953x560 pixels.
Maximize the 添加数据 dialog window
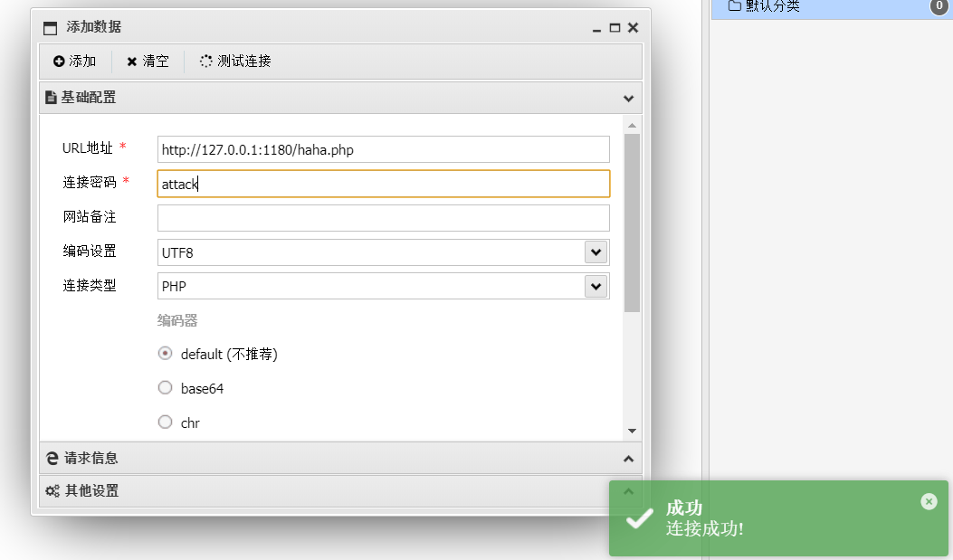(615, 28)
